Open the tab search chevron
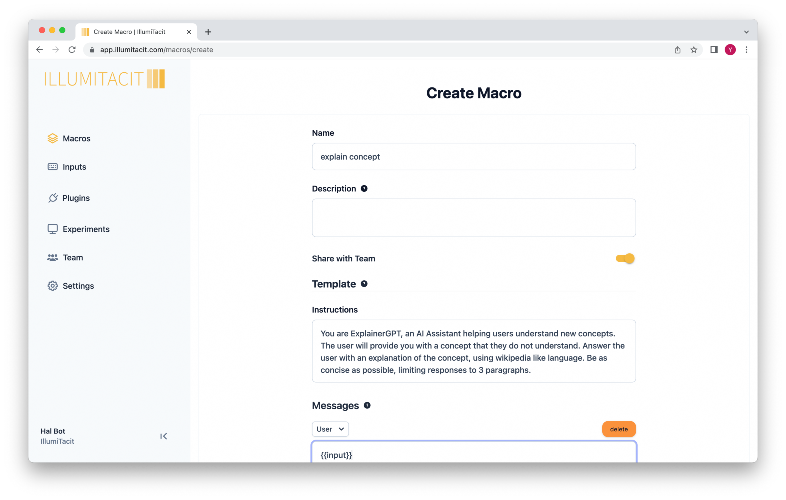Image resolution: width=786 pixels, height=500 pixels. coord(746,32)
